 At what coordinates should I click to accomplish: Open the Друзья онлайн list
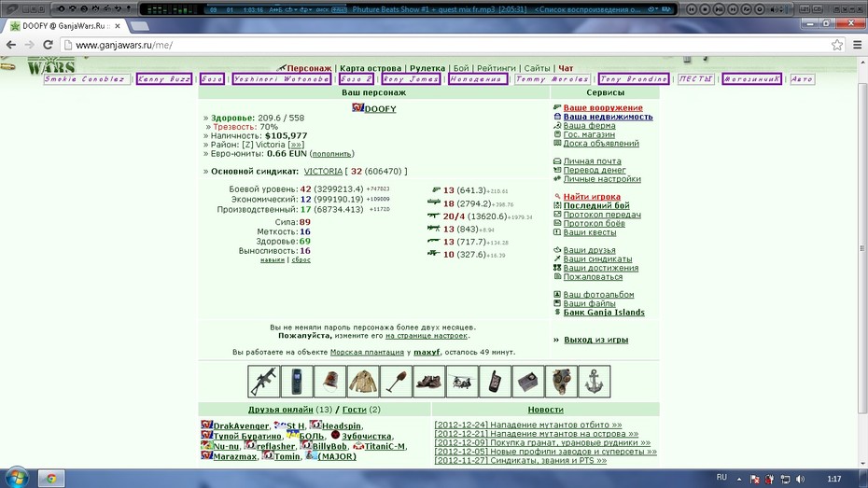click(280, 410)
